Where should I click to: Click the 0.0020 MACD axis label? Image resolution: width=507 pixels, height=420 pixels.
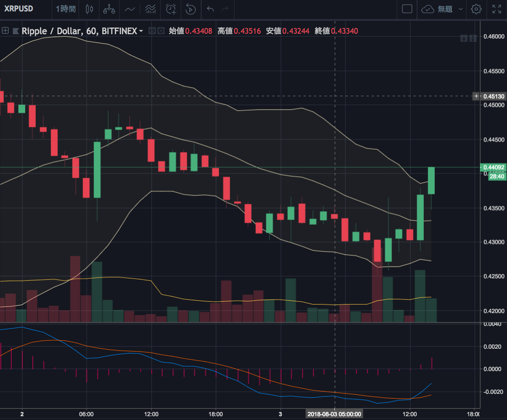tap(493, 347)
